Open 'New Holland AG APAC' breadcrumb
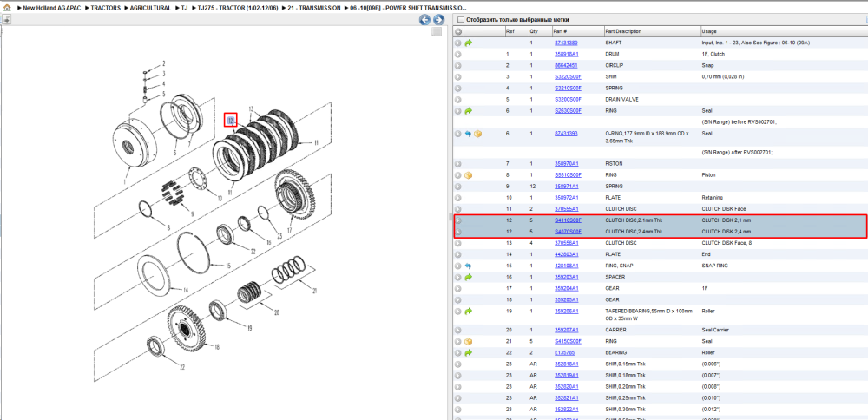Viewport: 868px width, 420px height. coord(52,9)
